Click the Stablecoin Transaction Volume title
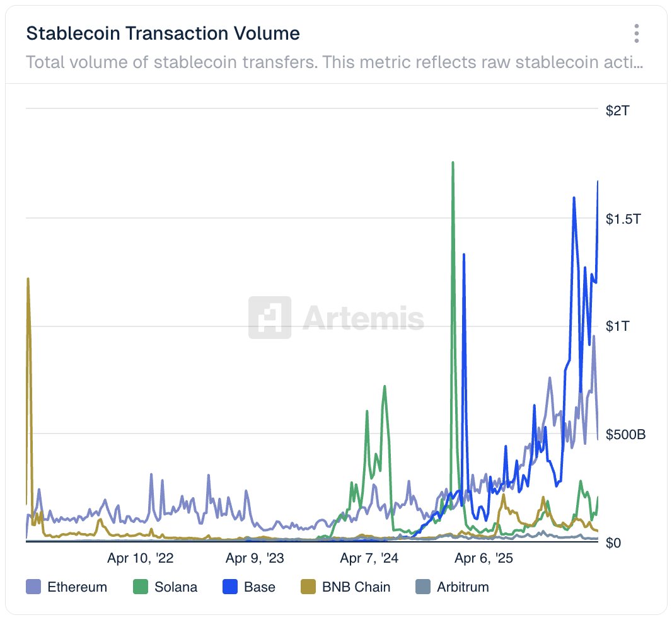Screen dimensions: 672x620 tap(163, 33)
